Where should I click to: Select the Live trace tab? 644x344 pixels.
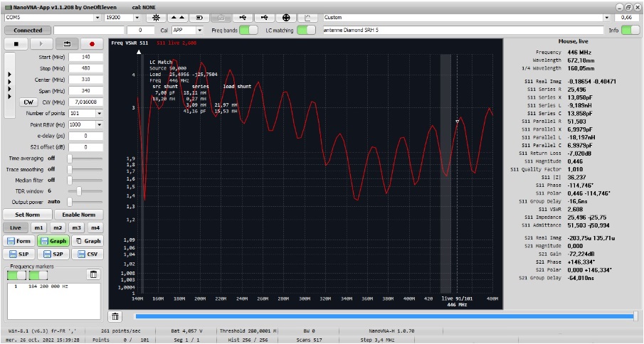[16, 227]
